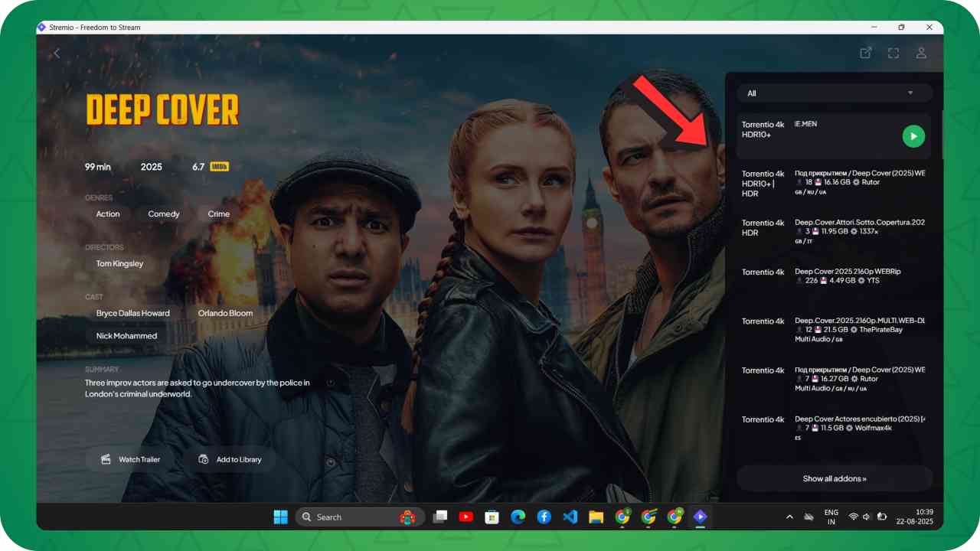
Task: Select the Comedy genre tag
Action: [x=164, y=214]
